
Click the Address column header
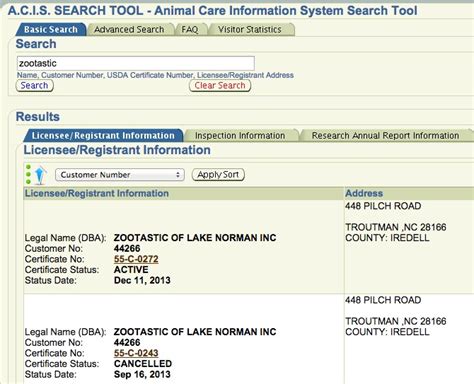pos(364,193)
